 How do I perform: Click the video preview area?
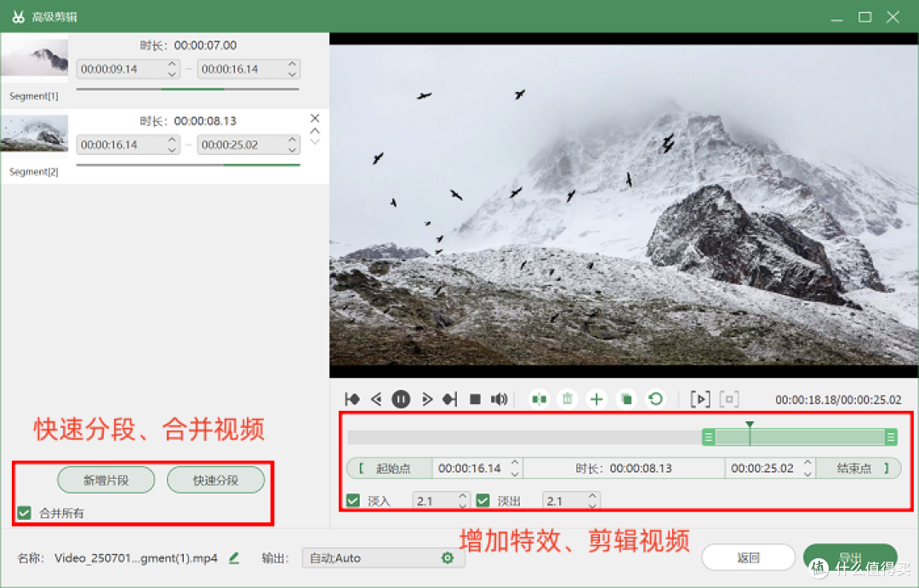(x=624, y=204)
